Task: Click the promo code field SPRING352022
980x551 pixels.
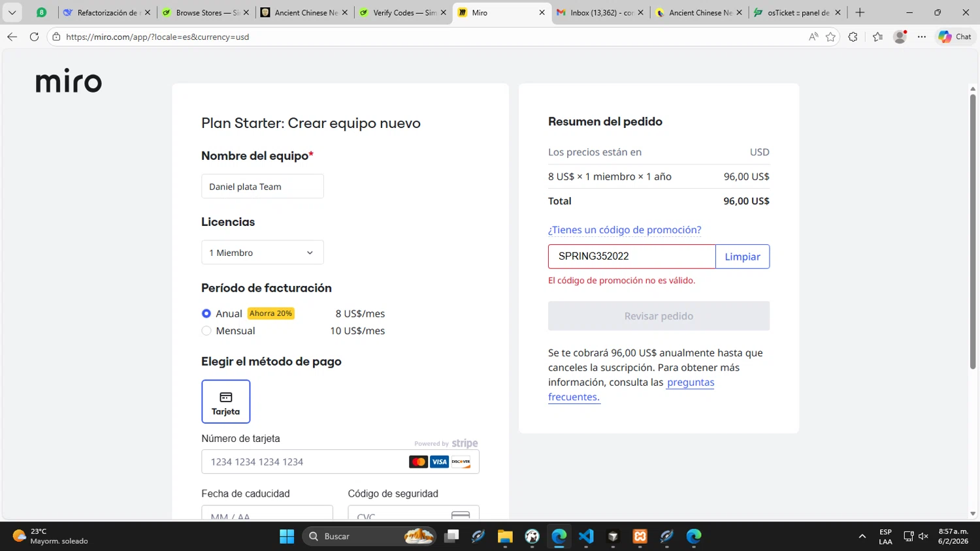Action: pos(632,257)
